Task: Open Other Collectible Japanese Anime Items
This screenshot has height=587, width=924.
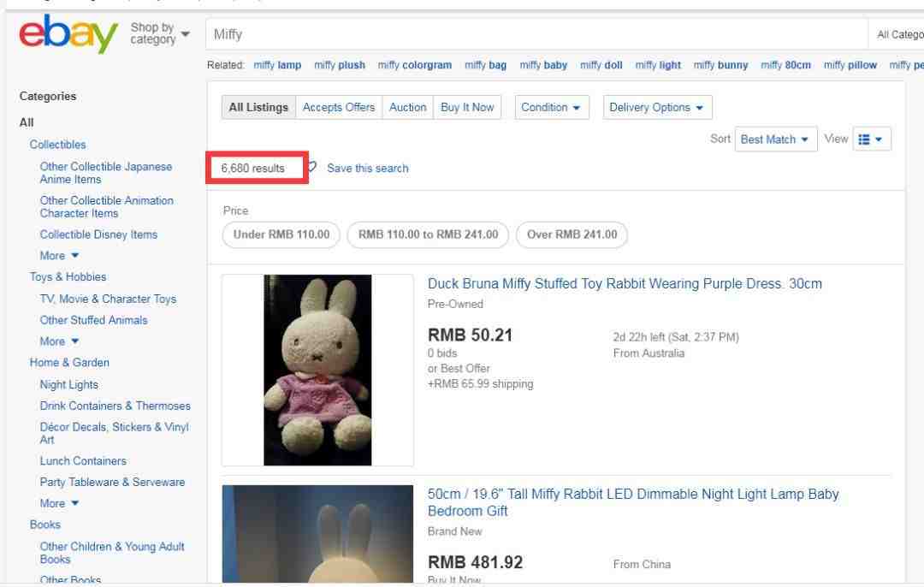Action: 106,173
